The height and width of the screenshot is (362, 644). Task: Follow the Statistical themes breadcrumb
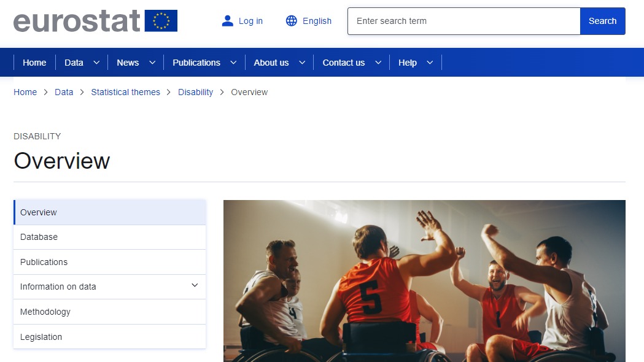pyautogui.click(x=126, y=93)
